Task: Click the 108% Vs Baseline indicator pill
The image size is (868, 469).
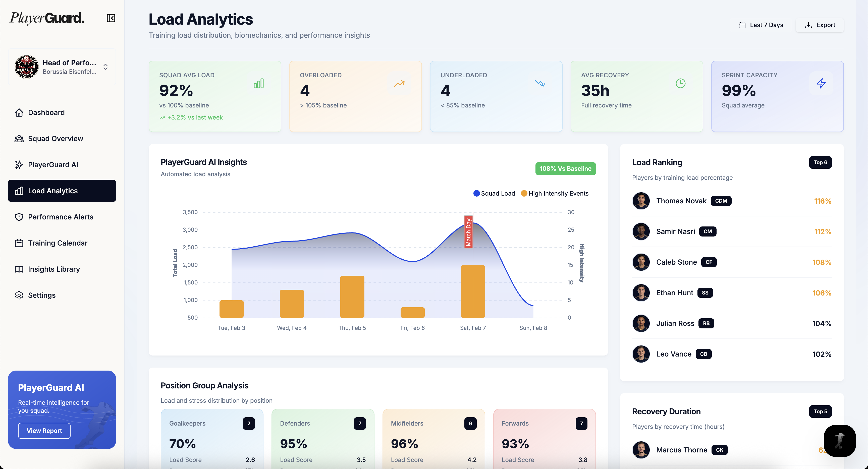Action: click(565, 168)
